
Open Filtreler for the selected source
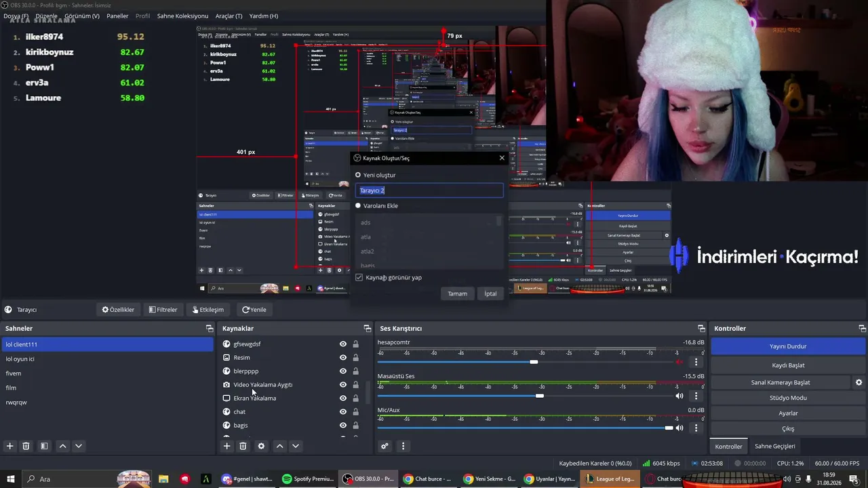[x=163, y=310]
